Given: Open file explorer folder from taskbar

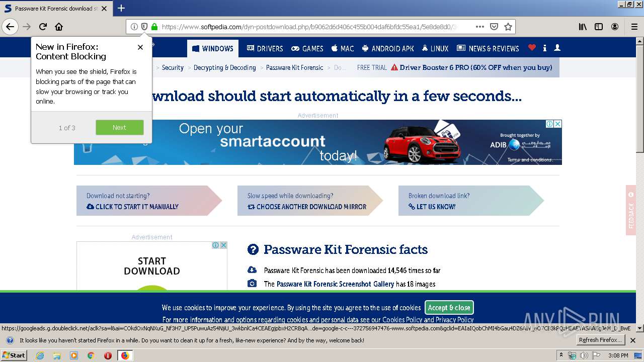Looking at the screenshot, I should (57, 355).
